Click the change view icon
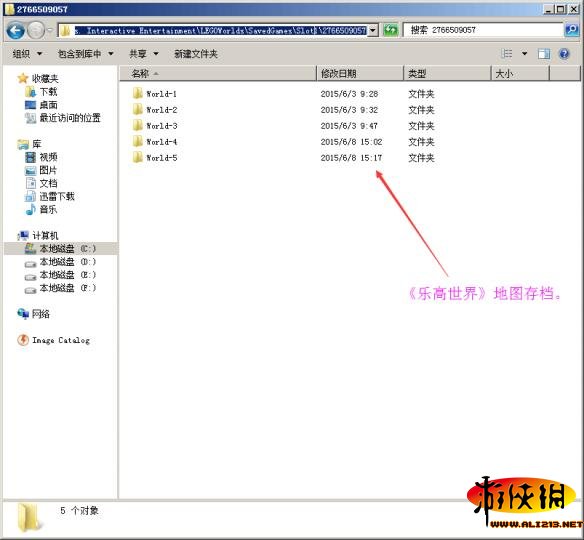The image size is (584, 540). coord(507,54)
